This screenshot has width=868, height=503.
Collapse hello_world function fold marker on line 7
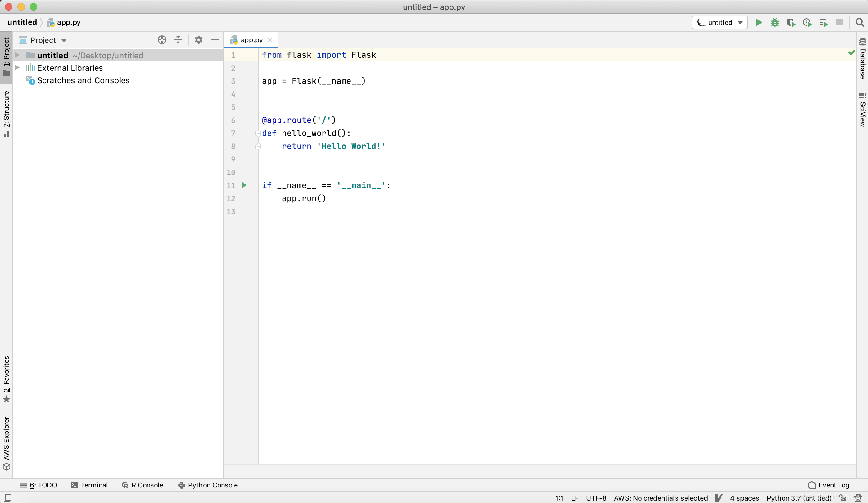tap(258, 133)
